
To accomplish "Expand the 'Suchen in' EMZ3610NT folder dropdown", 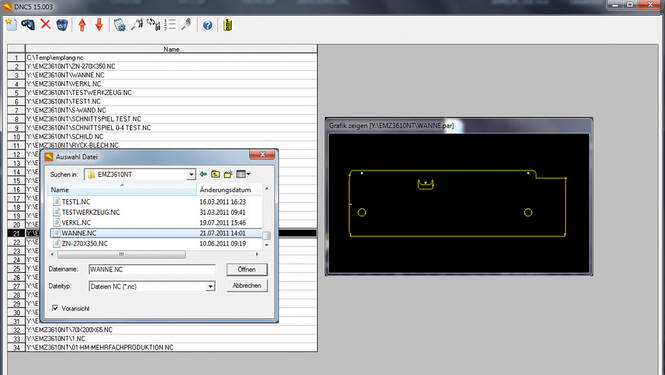I will (x=191, y=174).
